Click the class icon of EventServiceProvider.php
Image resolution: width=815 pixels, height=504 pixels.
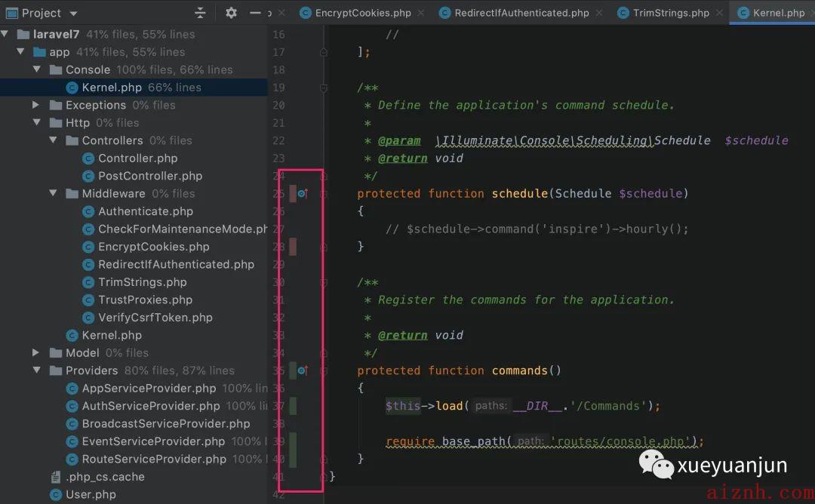pos(72,441)
